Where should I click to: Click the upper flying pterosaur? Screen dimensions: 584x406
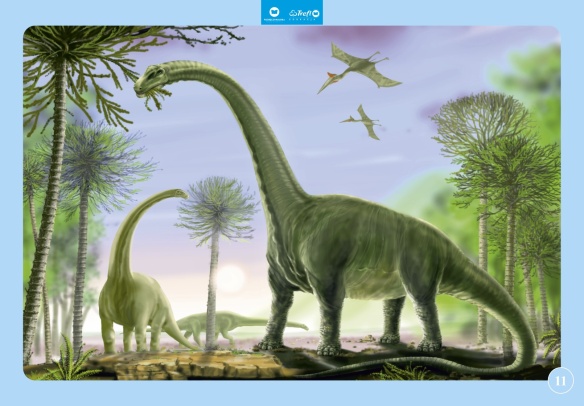click(x=359, y=68)
